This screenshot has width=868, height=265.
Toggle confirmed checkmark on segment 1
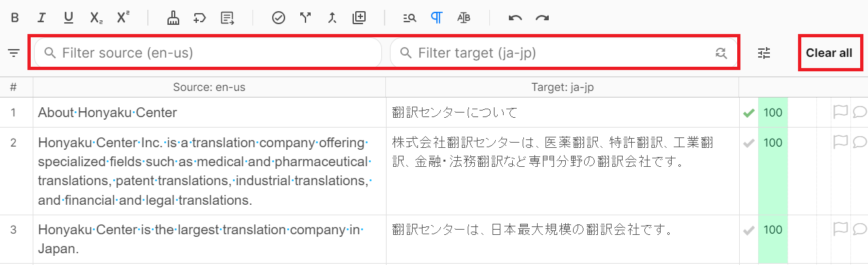click(749, 113)
